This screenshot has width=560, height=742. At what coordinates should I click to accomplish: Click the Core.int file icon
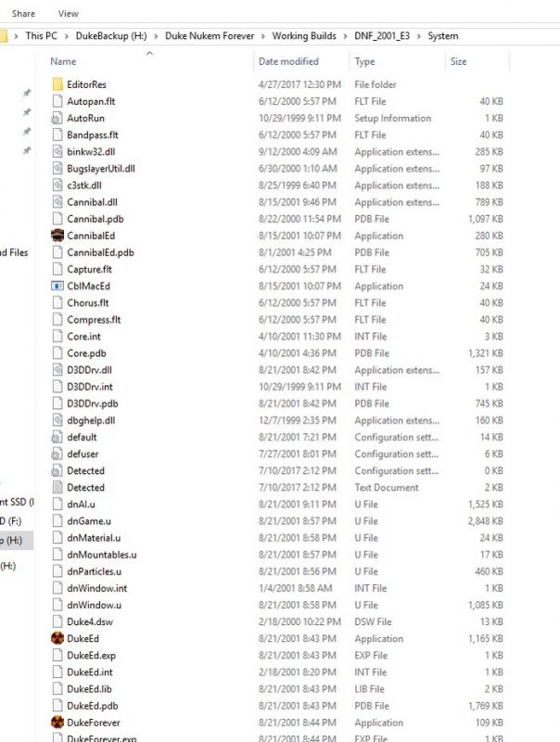point(57,336)
